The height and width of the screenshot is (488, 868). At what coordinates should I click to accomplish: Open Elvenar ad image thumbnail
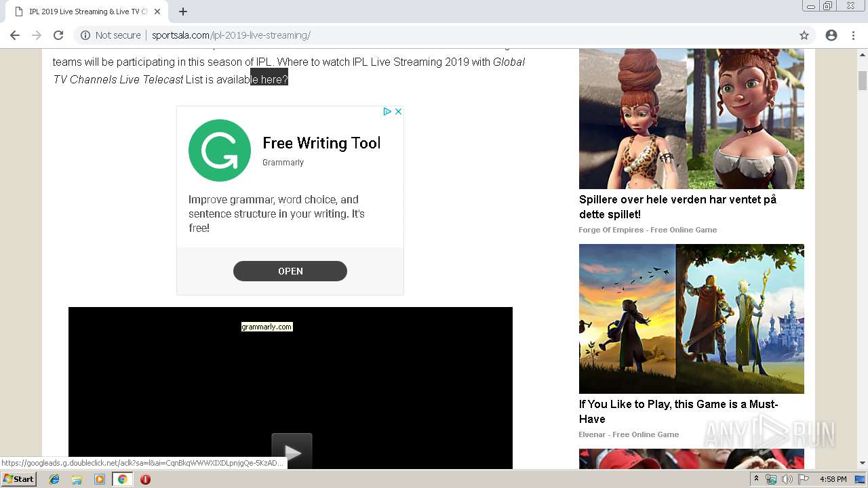pos(692,319)
